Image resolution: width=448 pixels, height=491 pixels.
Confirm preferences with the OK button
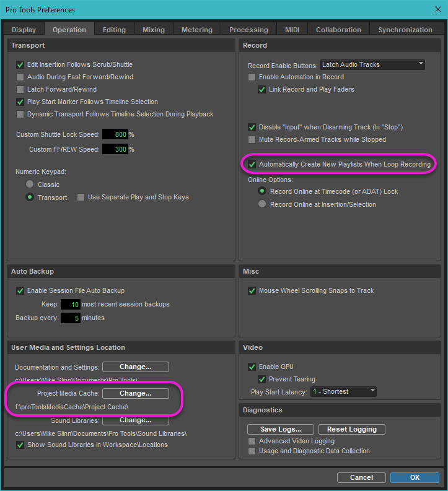415,477
